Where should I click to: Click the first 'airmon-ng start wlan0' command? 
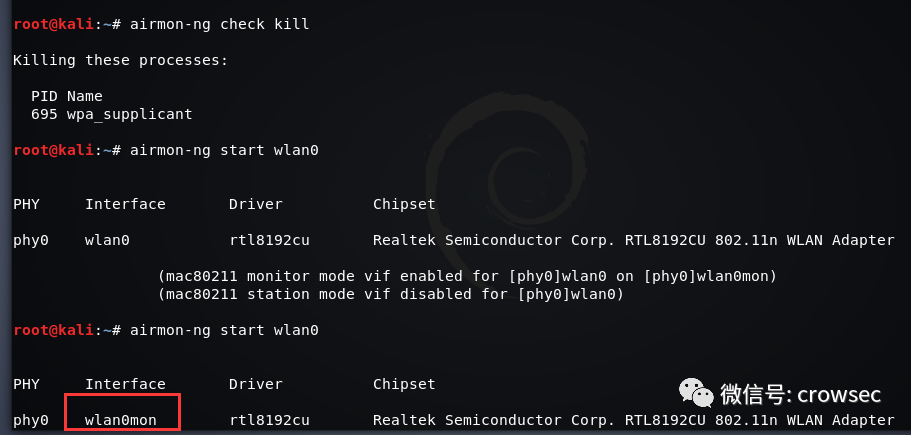pos(224,150)
